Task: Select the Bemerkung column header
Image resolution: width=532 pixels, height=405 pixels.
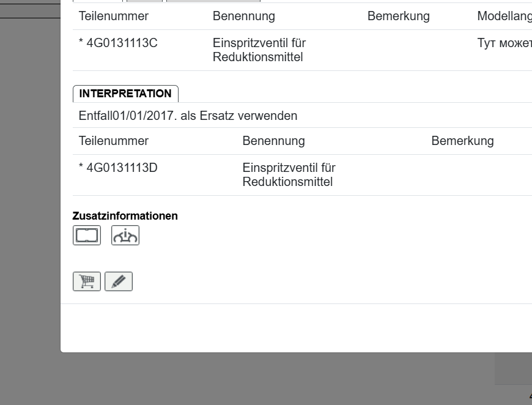Action: (x=399, y=16)
